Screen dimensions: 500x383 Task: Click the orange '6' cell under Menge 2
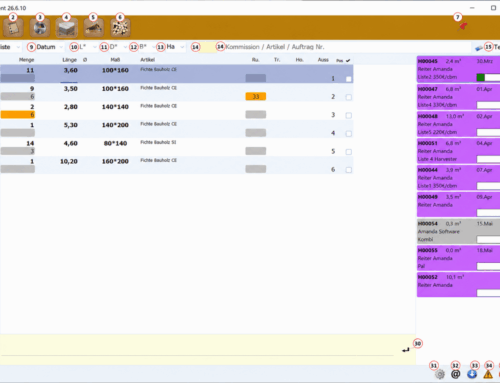pyautogui.click(x=18, y=115)
